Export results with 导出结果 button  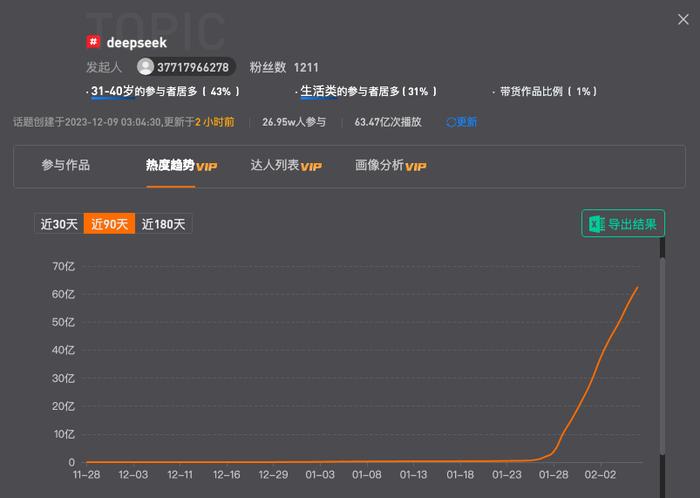(x=623, y=224)
